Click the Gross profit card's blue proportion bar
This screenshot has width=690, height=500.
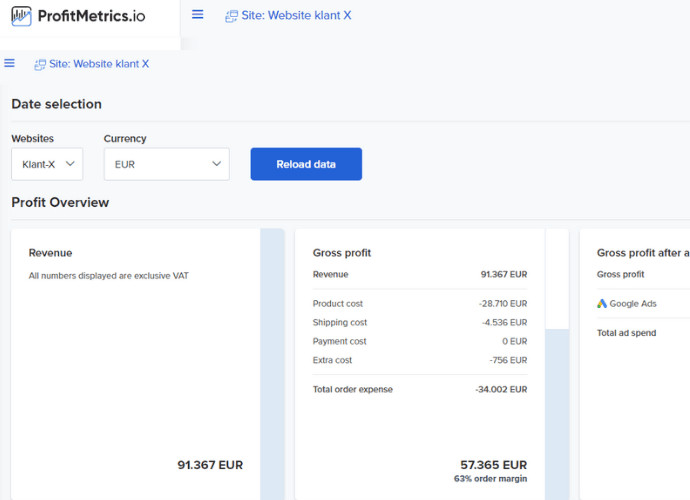pyautogui.click(x=557, y=414)
